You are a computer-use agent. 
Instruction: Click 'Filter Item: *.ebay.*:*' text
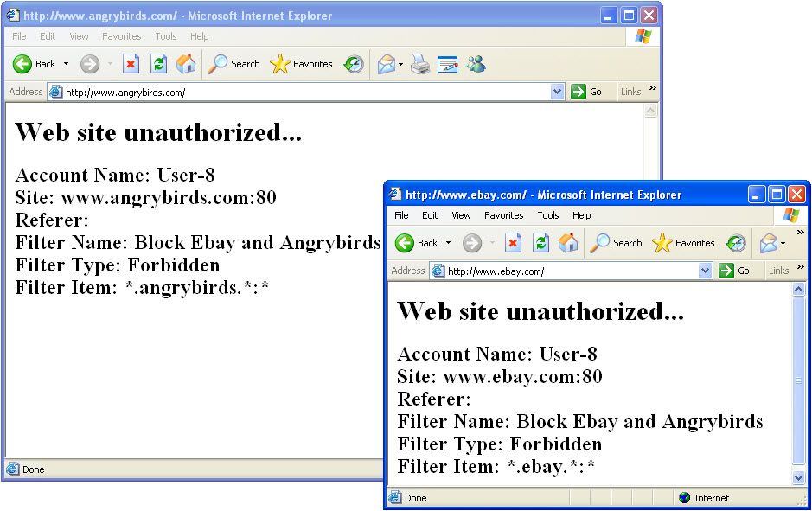click(x=496, y=466)
